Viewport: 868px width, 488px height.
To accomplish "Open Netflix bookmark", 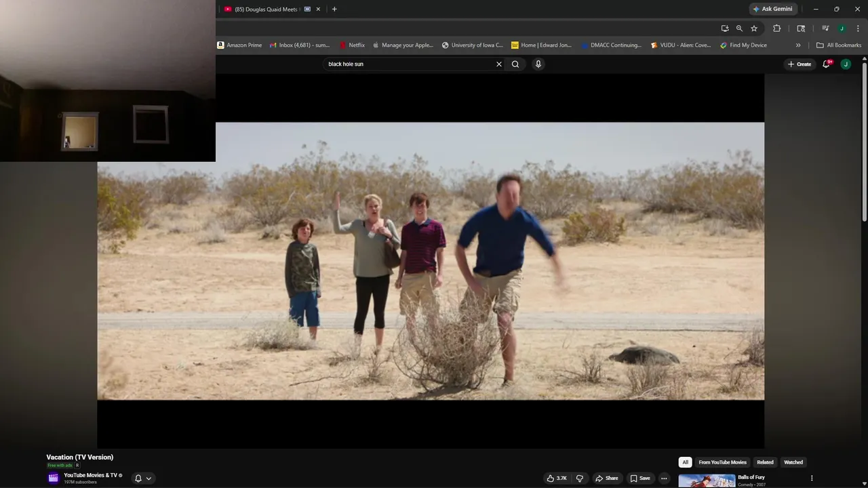I will click(352, 45).
